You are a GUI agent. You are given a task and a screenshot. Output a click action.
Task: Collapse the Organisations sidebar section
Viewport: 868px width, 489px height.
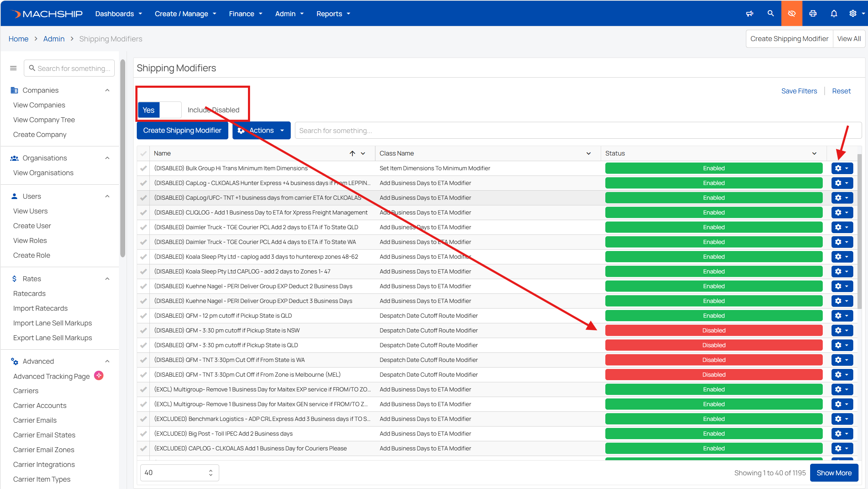point(107,158)
